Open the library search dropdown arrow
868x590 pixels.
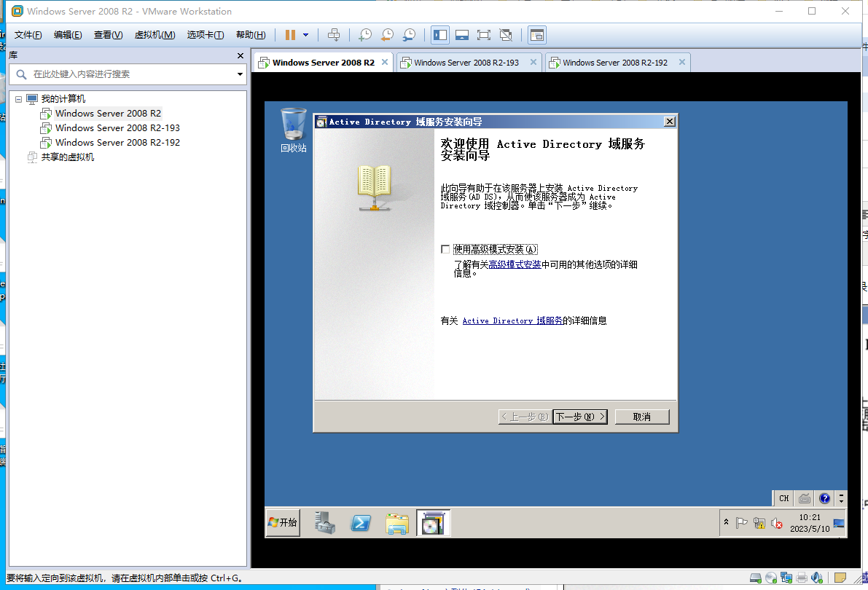point(240,74)
